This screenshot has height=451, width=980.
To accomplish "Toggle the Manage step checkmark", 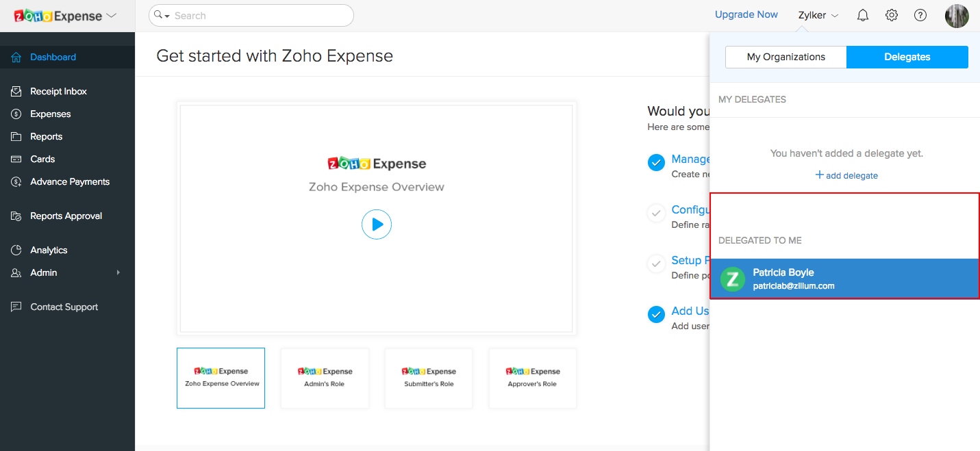I will (656, 162).
